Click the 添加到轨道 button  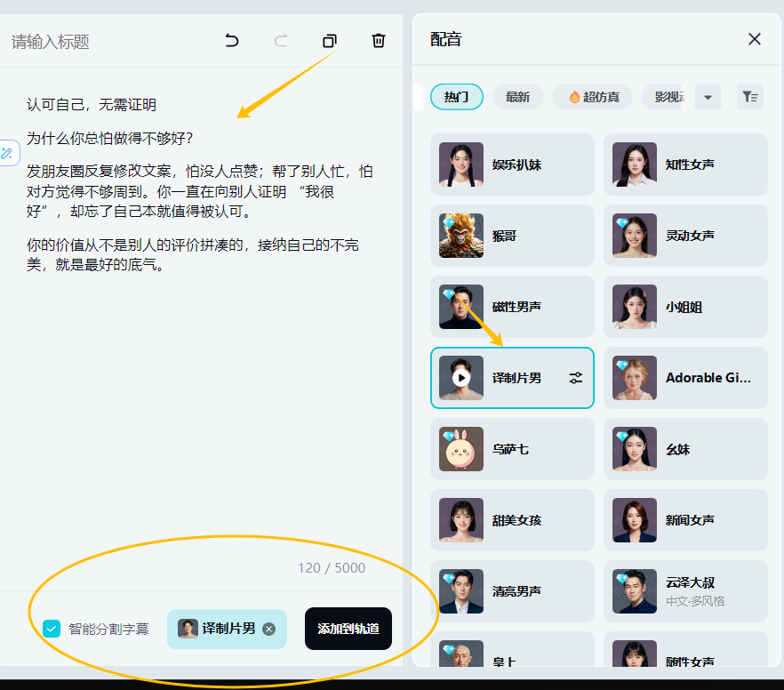tap(348, 629)
